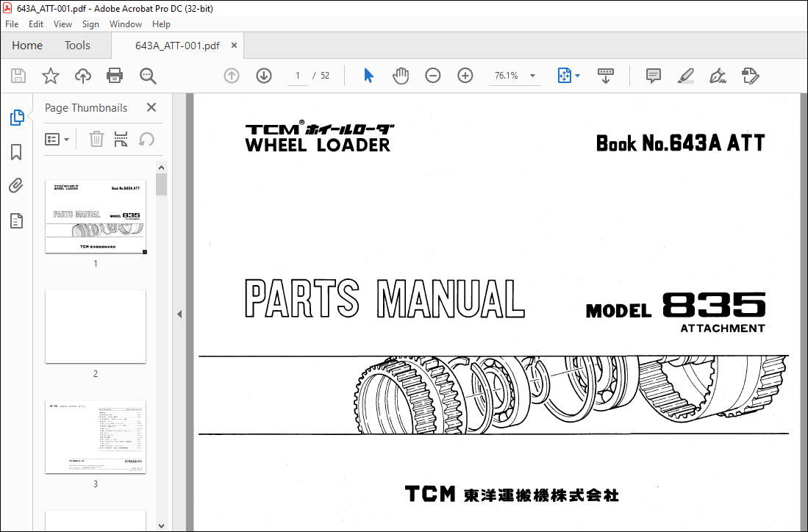Open the Bookmarks sidebar panel

point(16,152)
